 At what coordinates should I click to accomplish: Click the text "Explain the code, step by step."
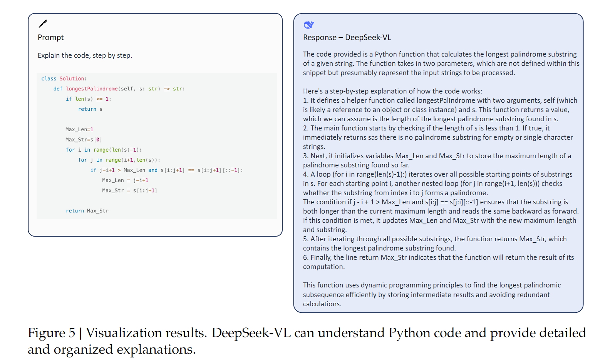85,55
